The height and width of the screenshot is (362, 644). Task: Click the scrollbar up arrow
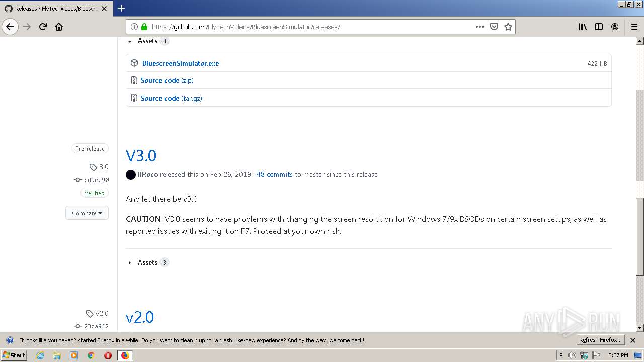pyautogui.click(x=640, y=41)
